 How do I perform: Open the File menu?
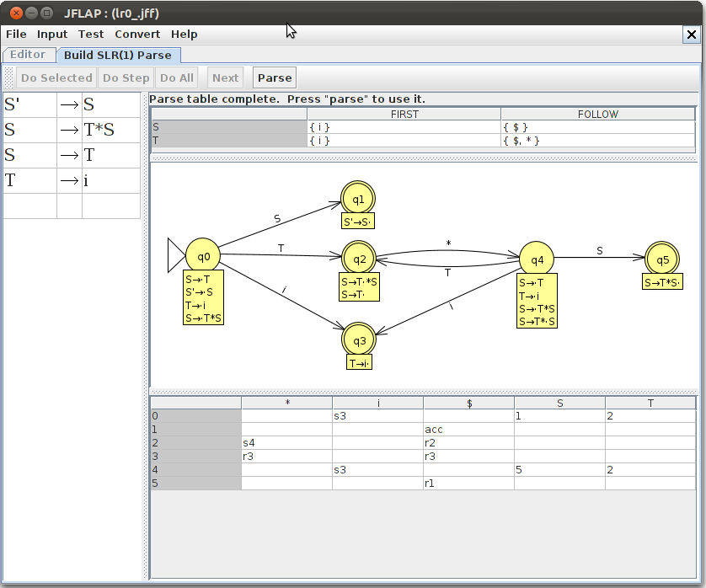(x=16, y=35)
